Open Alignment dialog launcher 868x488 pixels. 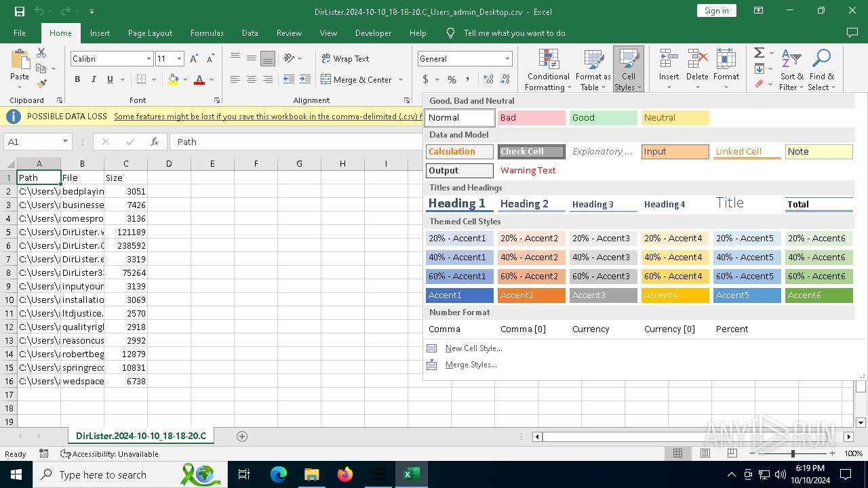pos(407,100)
